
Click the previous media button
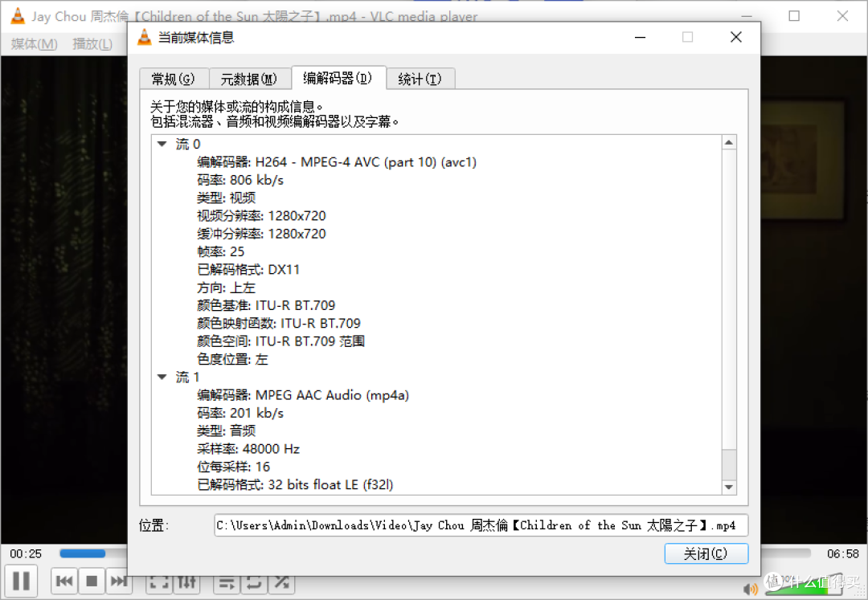tap(64, 582)
